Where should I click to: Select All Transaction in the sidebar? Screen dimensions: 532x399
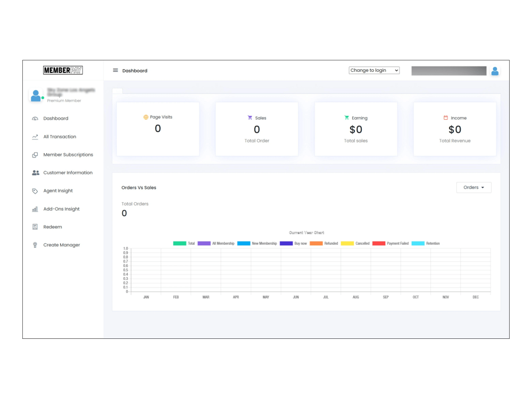[55, 136]
